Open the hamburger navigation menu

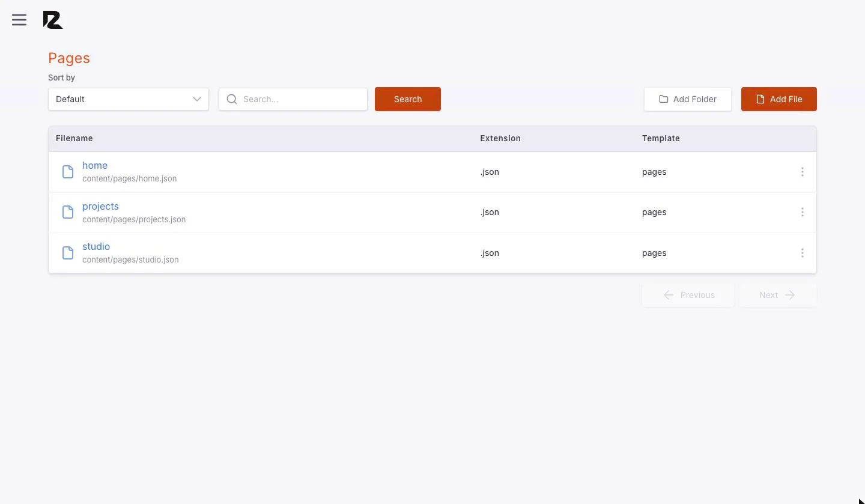[19, 20]
